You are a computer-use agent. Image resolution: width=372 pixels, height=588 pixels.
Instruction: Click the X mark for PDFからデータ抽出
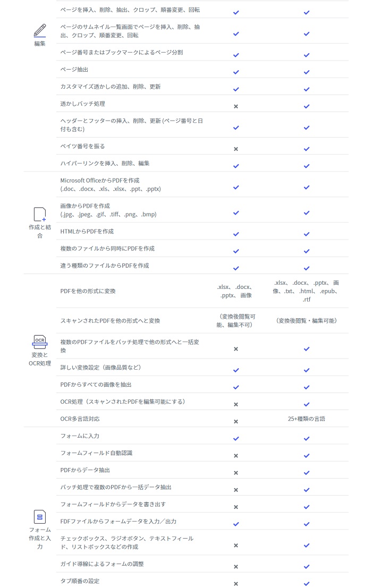[x=236, y=473]
